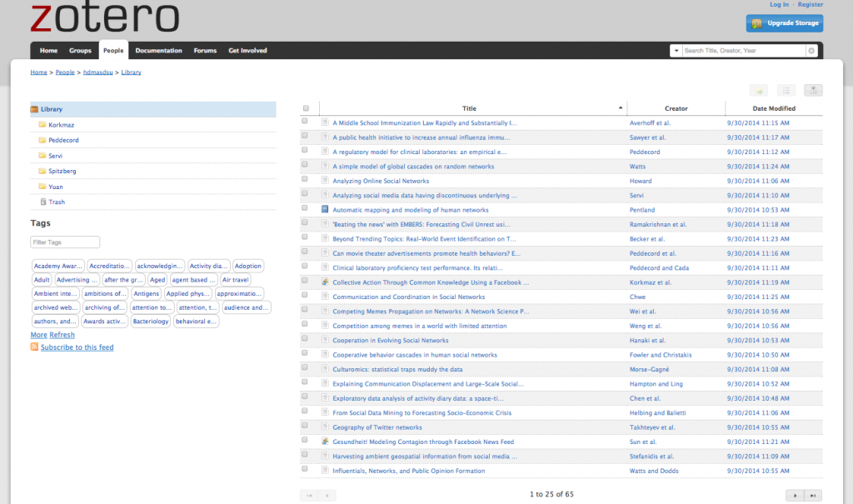Click the Log In link

[x=779, y=4]
